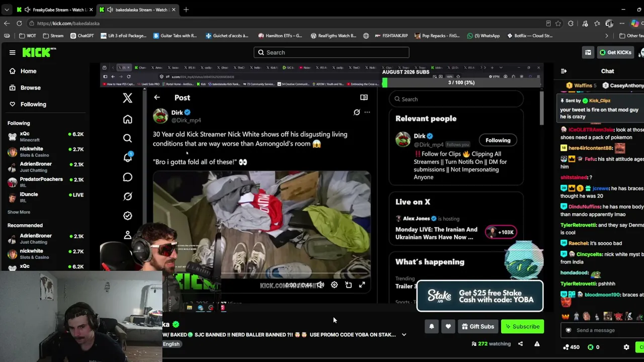This screenshot has height=362, width=644.
Task: Open PredatorPoachers channel under Following
Action: (45, 182)
